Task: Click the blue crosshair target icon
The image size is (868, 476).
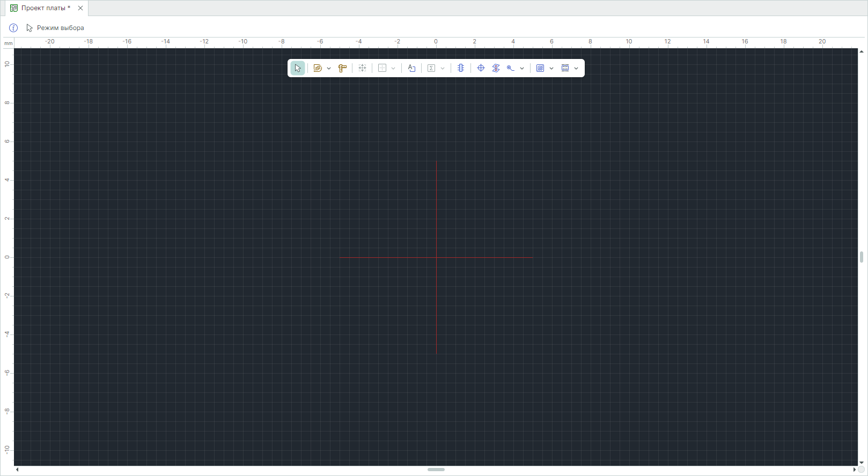Action: pyautogui.click(x=481, y=68)
